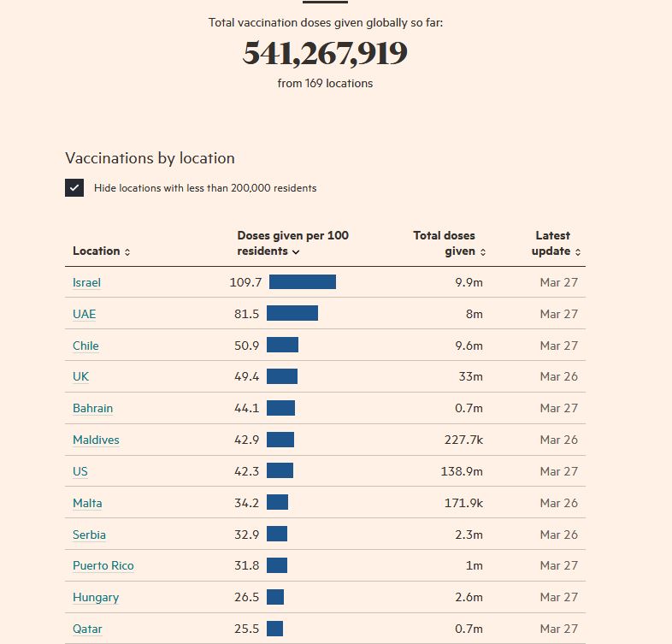Click the Doses given per 100 residents header
672x644 pixels.
tap(292, 243)
